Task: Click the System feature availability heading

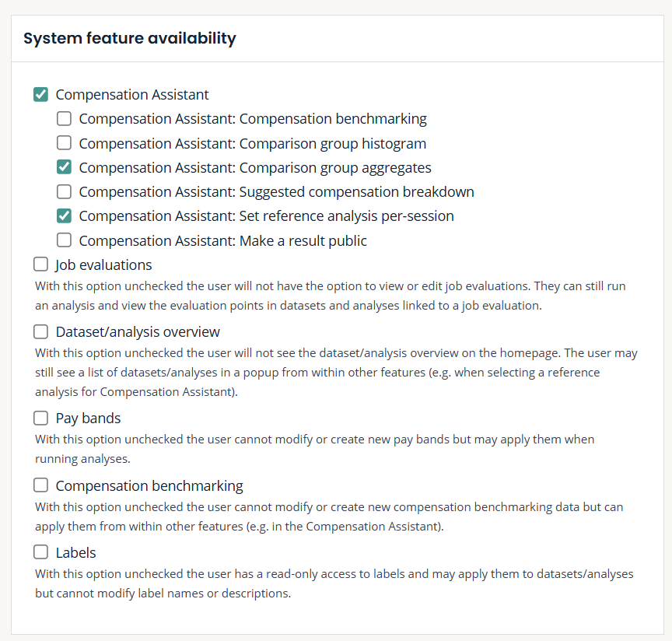Action: (x=130, y=38)
